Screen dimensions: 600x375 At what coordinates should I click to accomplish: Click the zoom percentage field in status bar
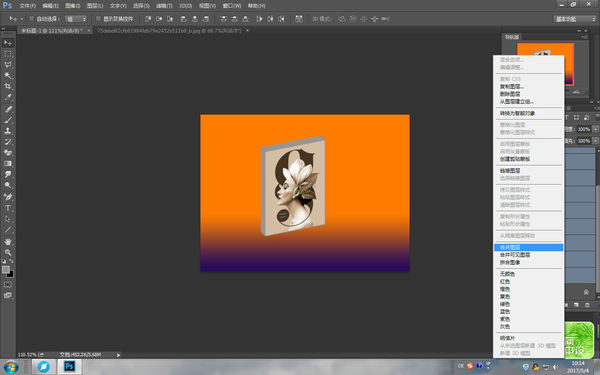pos(27,355)
